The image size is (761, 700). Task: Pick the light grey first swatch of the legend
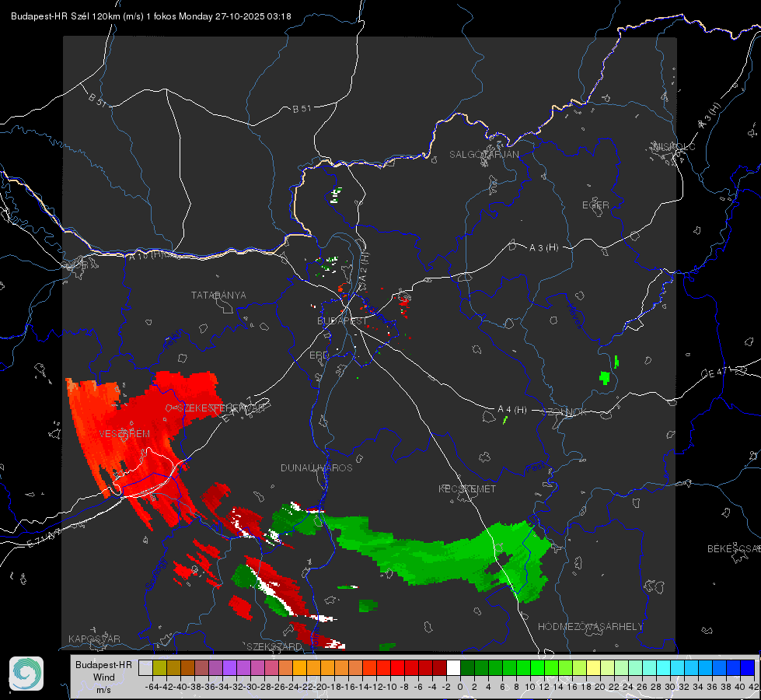(x=145, y=667)
